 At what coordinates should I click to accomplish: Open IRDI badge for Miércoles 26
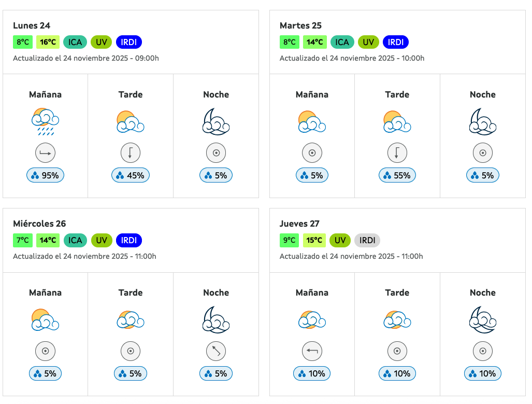(129, 240)
